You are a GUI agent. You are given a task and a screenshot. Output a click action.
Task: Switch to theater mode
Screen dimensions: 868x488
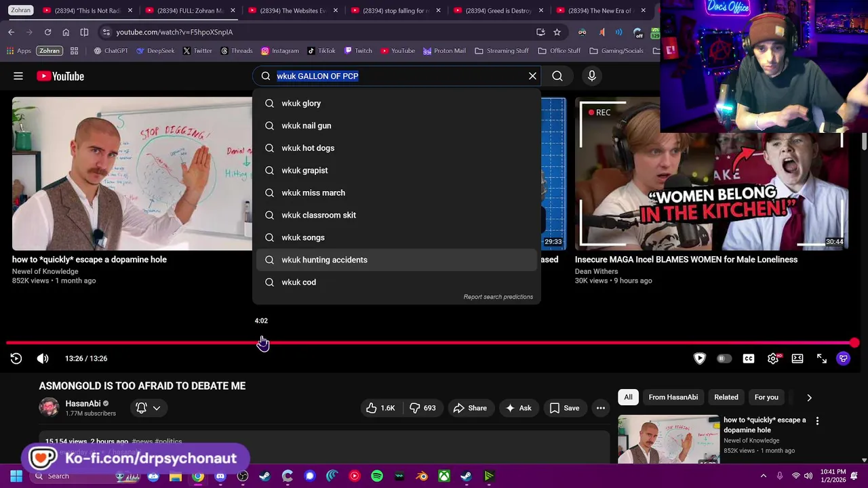797,359
